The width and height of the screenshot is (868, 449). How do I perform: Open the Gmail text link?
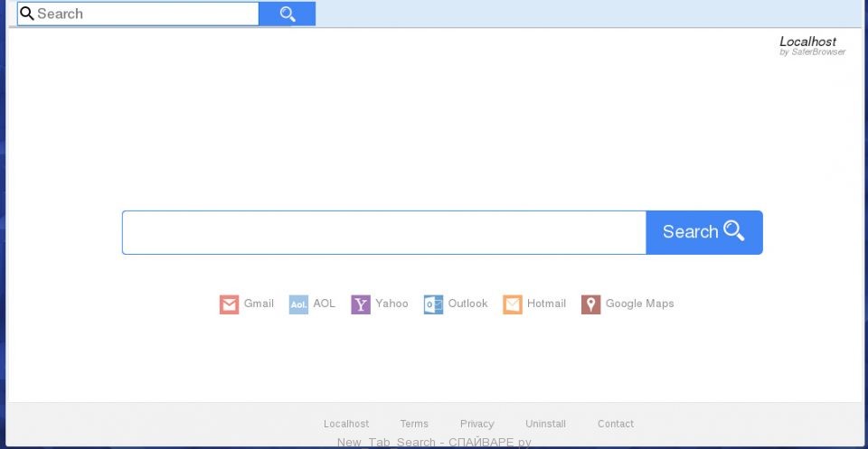(x=259, y=304)
